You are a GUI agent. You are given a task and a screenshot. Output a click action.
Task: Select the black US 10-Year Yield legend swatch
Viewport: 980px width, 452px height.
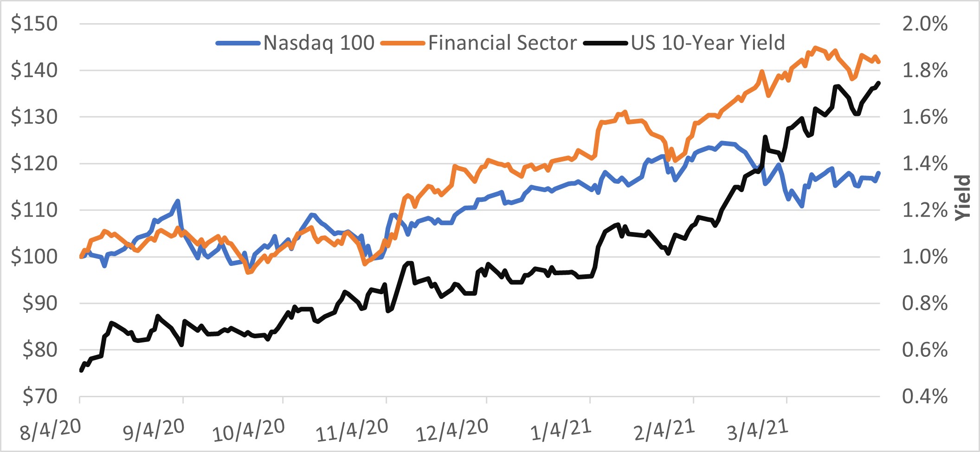point(606,44)
